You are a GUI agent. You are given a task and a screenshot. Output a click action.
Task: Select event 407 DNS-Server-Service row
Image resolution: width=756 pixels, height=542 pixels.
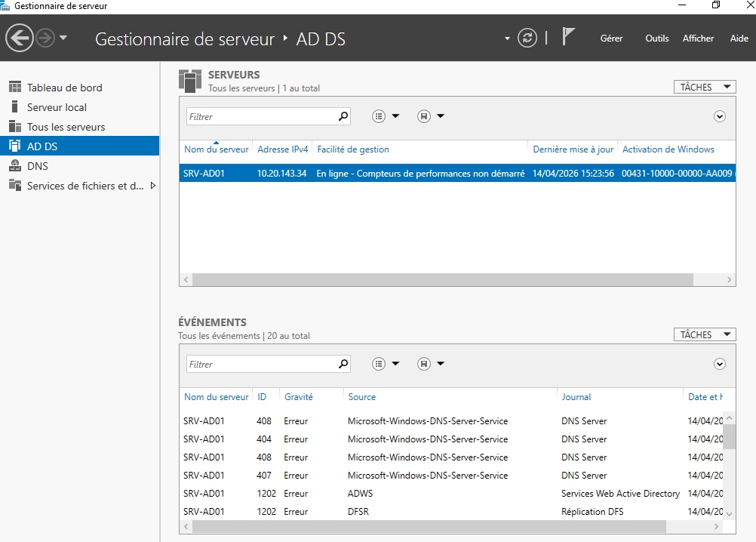point(452,476)
